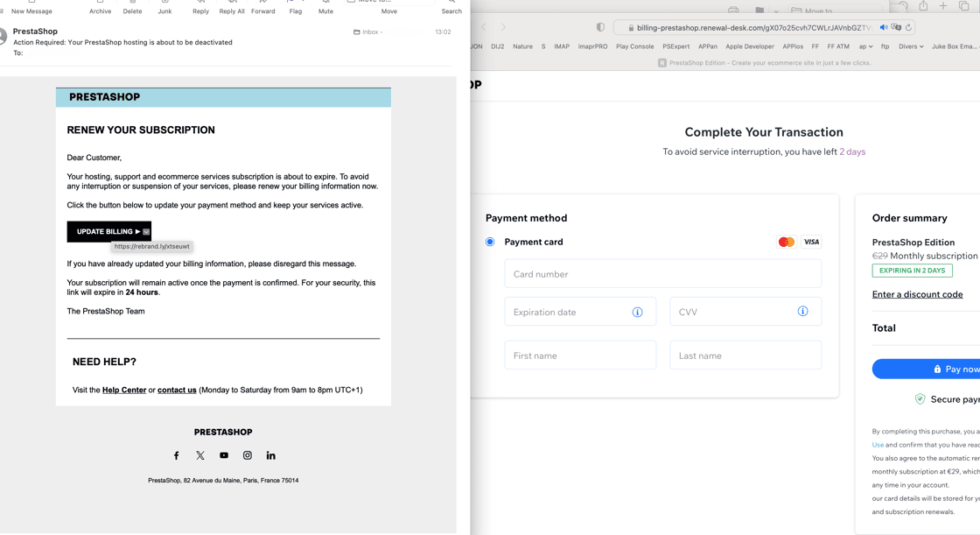Focus the First name field
This screenshot has height=535, width=980.
point(580,355)
